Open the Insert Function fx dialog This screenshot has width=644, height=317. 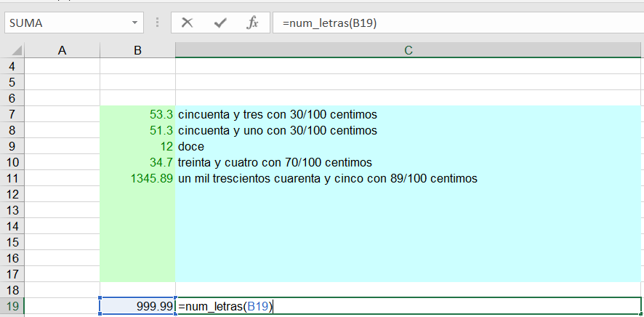(x=252, y=23)
